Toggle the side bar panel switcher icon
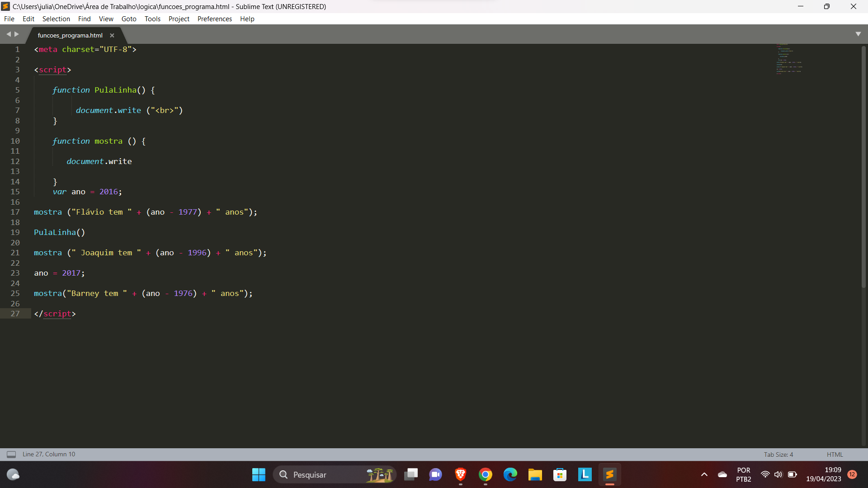The height and width of the screenshot is (488, 868). click(11, 455)
